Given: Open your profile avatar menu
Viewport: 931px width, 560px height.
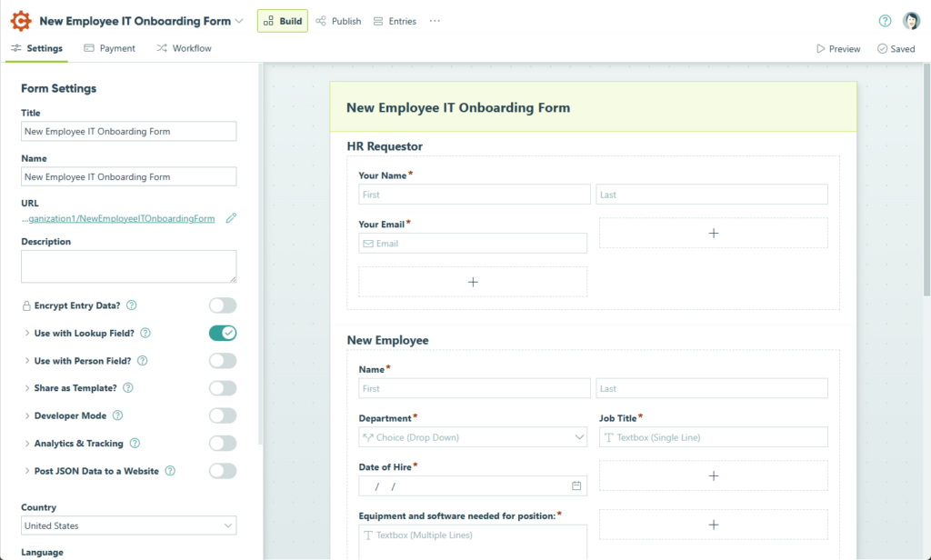Looking at the screenshot, I should click(x=911, y=20).
